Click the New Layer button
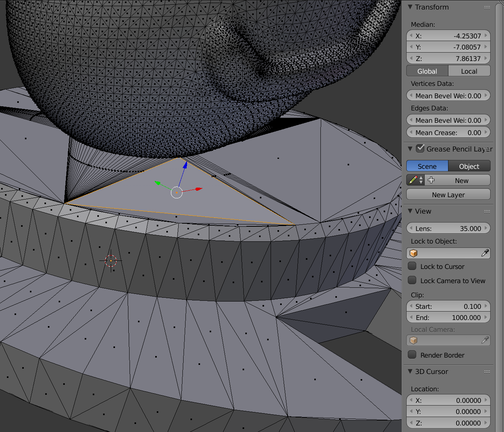504x432 pixels. tap(448, 195)
